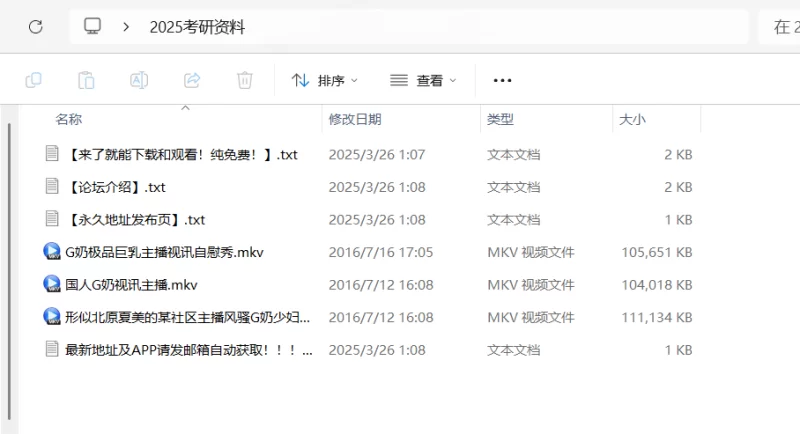The width and height of the screenshot is (800, 434).
Task: Click icon of 最新地址及APP请发邮箱自动获取 file
Action: (52, 349)
